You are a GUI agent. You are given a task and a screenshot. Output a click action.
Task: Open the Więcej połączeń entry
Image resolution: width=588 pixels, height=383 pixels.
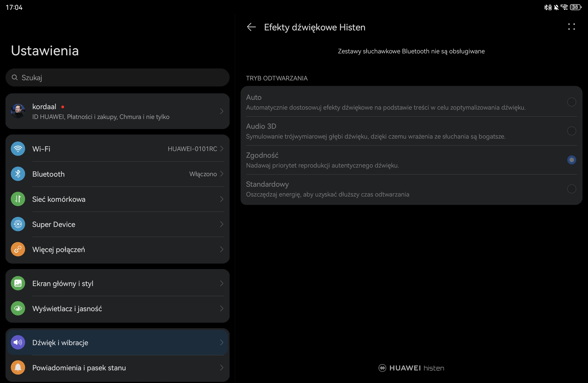[117, 249]
